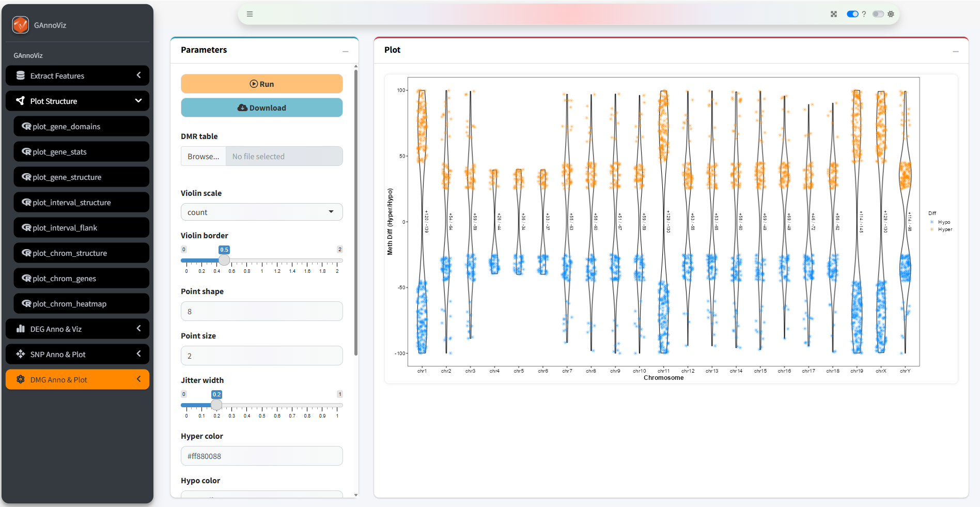Click the DEG Anno & Viz bar chart icon
Screen dimensions: 980x507
pyautogui.click(x=21, y=329)
